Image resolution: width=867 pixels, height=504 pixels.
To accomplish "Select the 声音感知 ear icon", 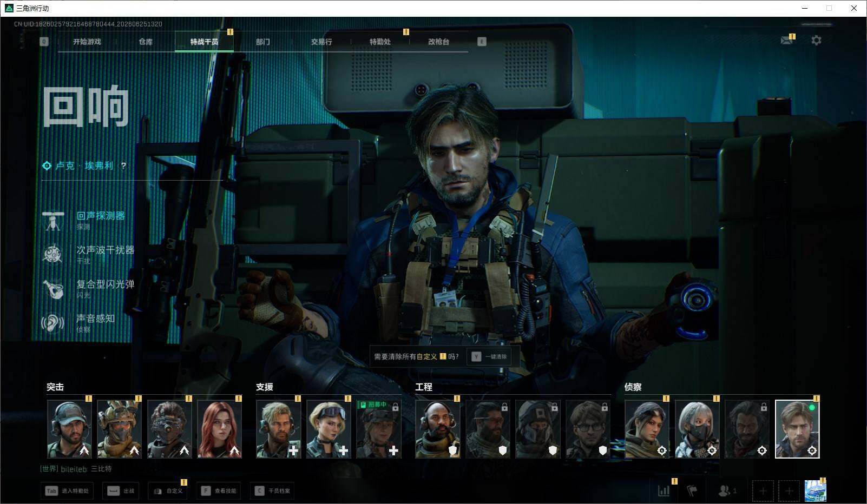I will [52, 323].
